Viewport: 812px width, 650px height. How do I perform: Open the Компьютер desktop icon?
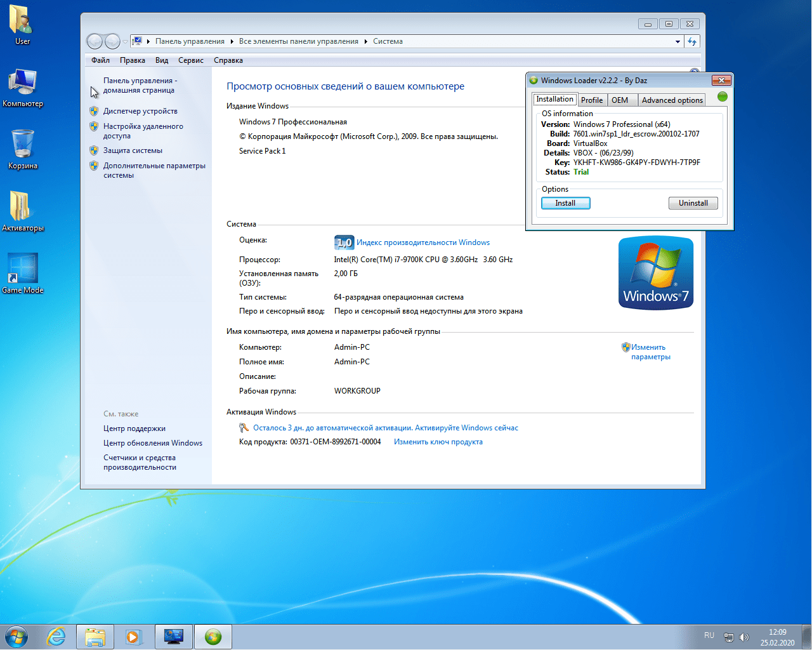[22, 88]
